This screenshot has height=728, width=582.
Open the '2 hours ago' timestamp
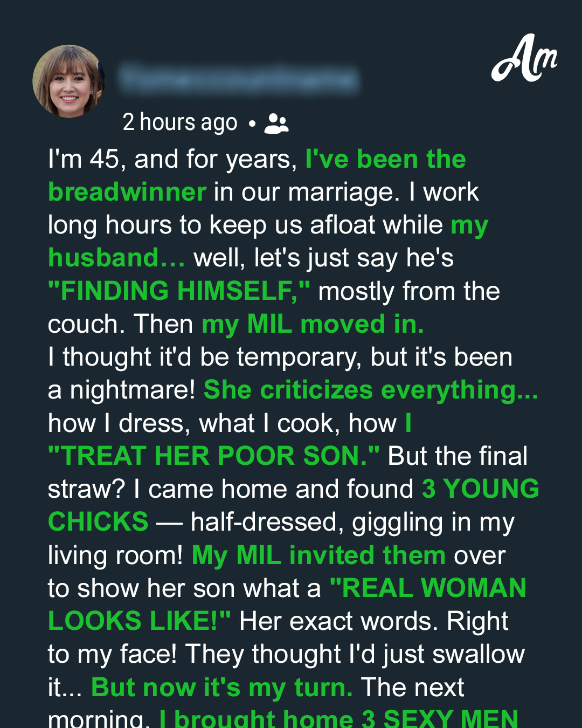click(180, 123)
